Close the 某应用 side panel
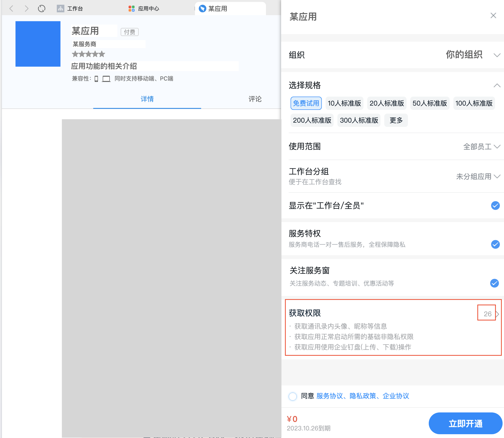 coord(493,16)
